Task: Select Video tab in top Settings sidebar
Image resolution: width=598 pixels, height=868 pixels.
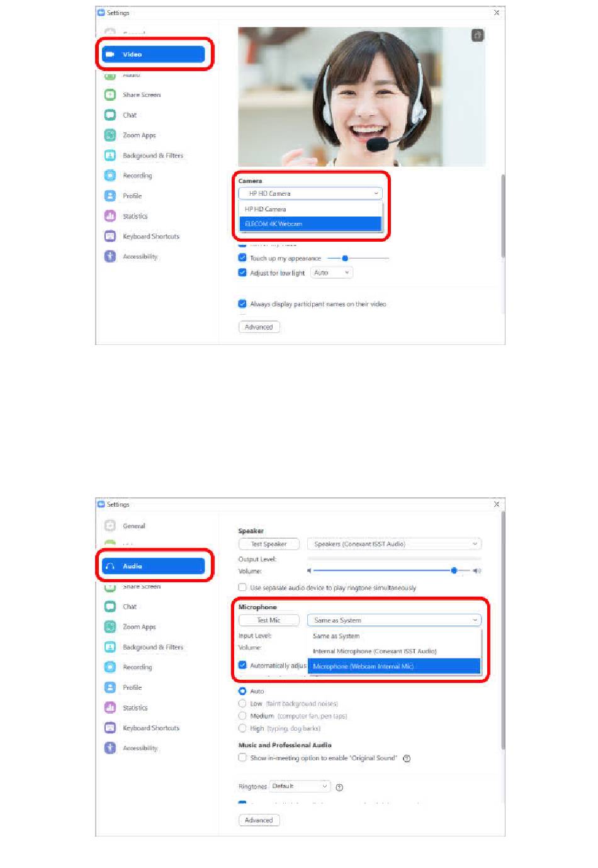Action: coord(154,54)
